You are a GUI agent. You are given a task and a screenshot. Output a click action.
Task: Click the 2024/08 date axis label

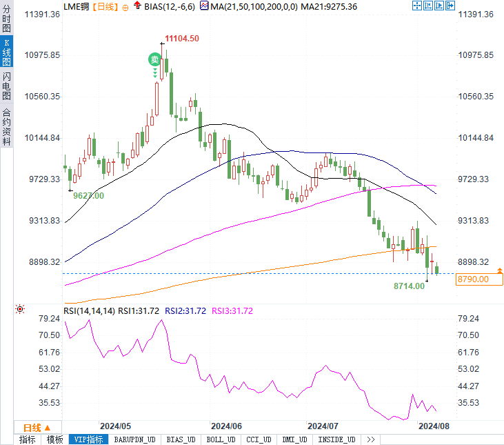click(434, 426)
